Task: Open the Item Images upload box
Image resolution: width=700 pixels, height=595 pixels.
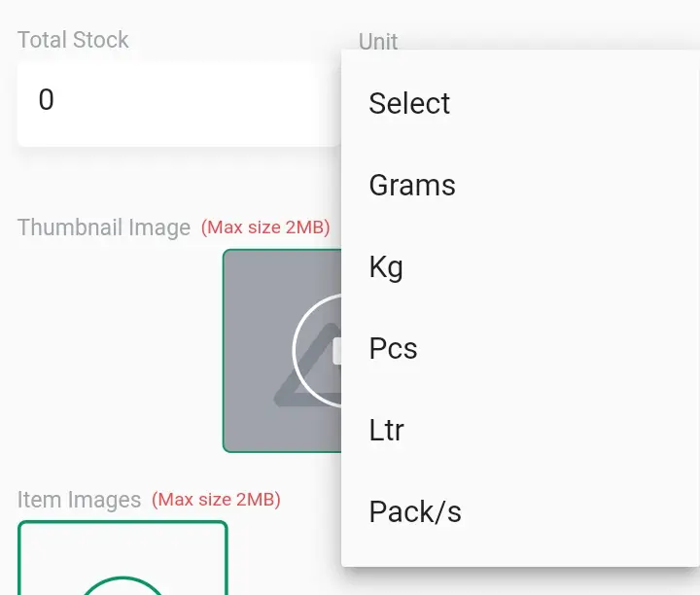Action: point(122,558)
